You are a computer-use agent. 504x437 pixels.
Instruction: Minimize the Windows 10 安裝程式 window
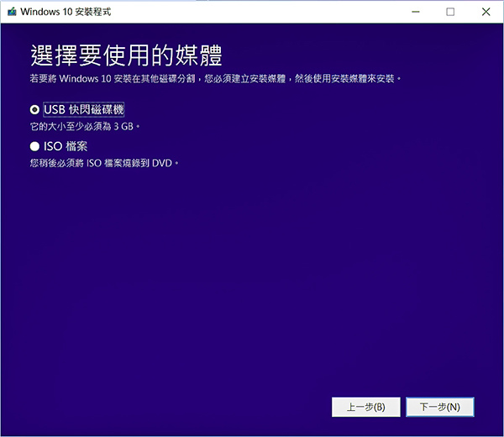pyautogui.click(x=416, y=12)
